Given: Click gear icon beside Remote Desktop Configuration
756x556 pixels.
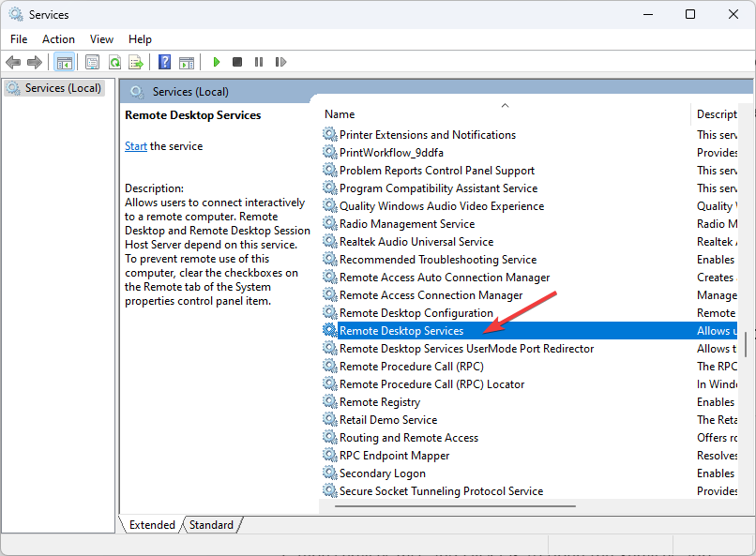Looking at the screenshot, I should point(330,312).
